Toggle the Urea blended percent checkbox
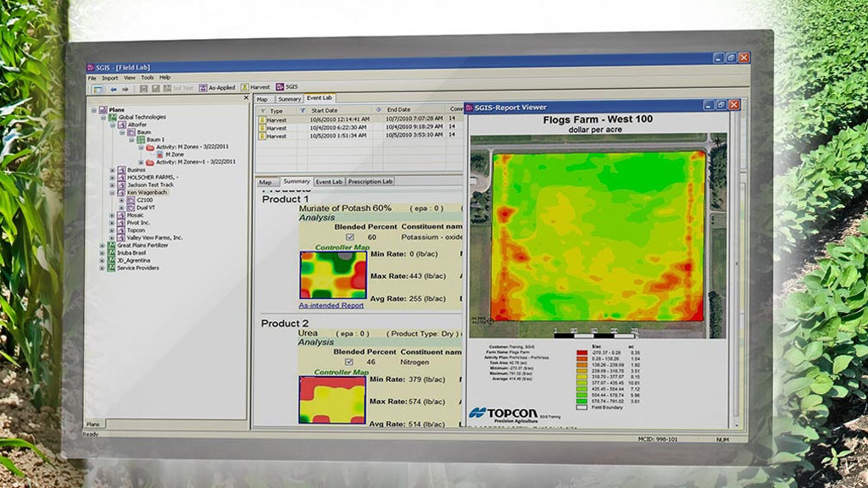Viewport: 868px width, 488px height. click(348, 363)
